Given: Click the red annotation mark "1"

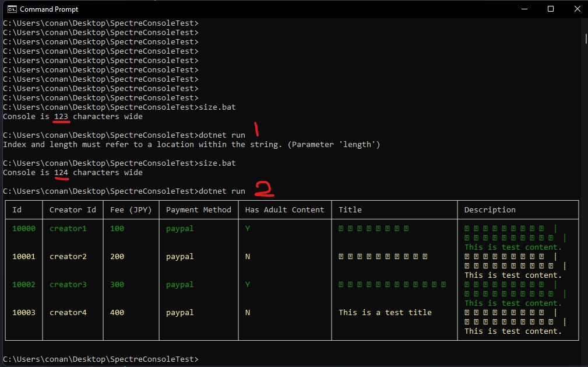Looking at the screenshot, I should coord(256,130).
